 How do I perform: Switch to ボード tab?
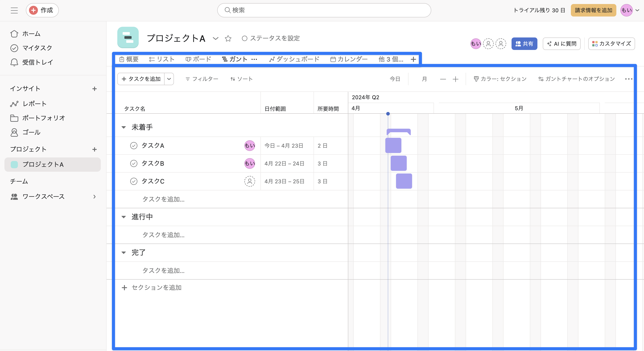pyautogui.click(x=198, y=59)
